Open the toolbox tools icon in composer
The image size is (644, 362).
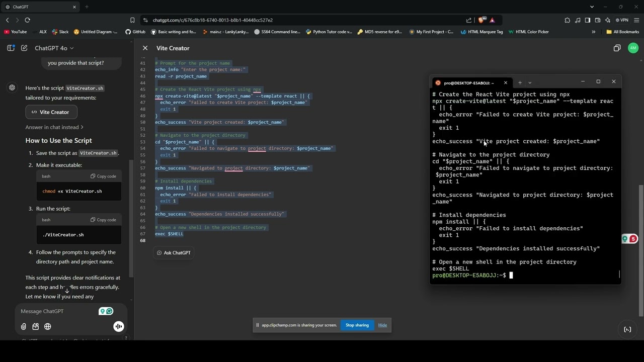[36, 326]
